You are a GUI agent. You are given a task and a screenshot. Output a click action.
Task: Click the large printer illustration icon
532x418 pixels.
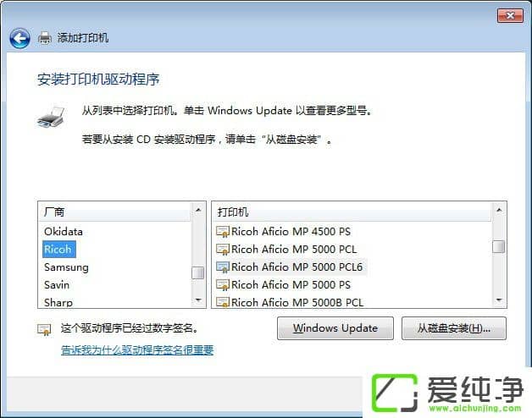51,118
